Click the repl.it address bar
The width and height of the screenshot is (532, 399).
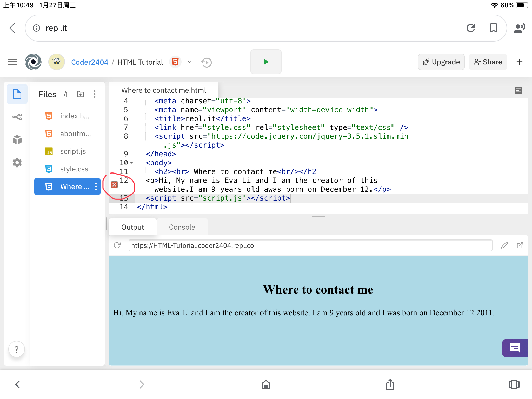[266, 28]
